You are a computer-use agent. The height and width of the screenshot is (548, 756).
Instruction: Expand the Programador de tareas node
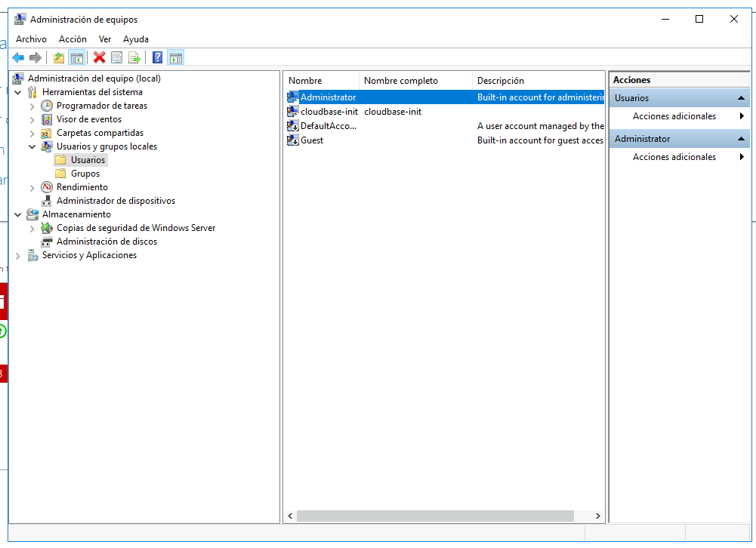coord(32,106)
